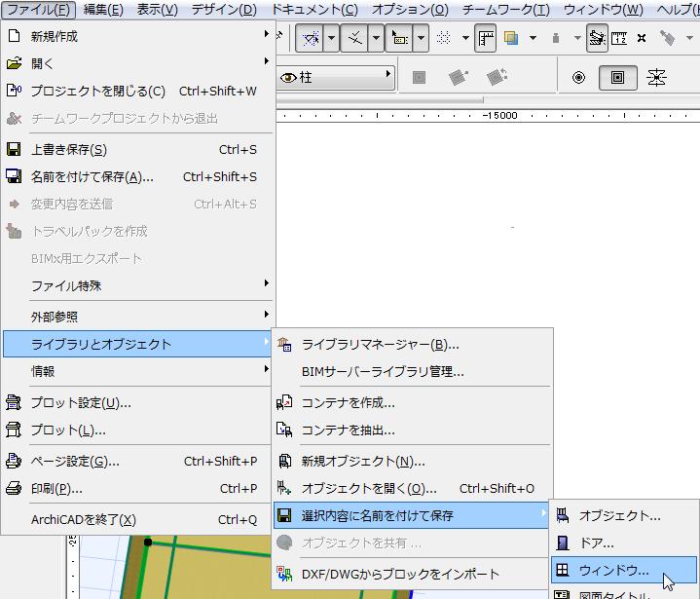The height and width of the screenshot is (599, 700).
Task: Choose オブジェクトを開く entry
Action: pos(412,488)
